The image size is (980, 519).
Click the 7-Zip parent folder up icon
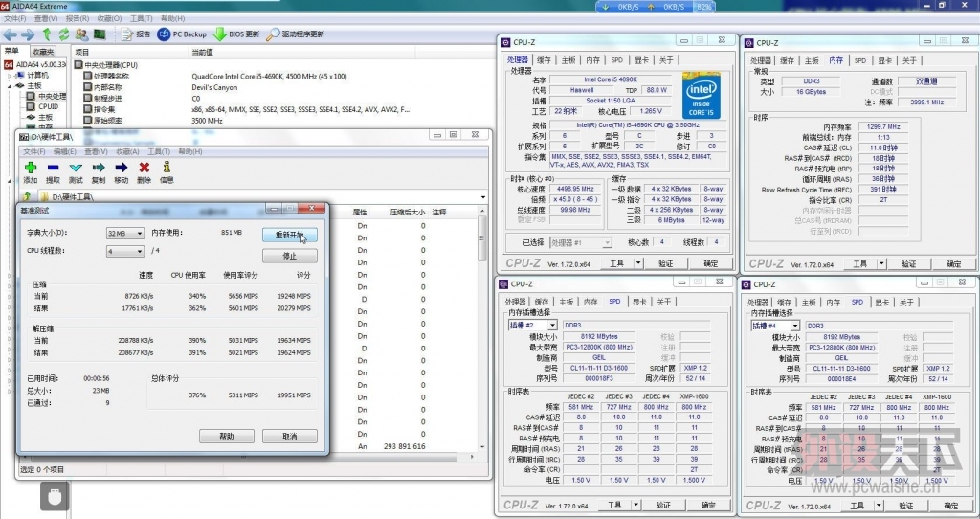27,197
